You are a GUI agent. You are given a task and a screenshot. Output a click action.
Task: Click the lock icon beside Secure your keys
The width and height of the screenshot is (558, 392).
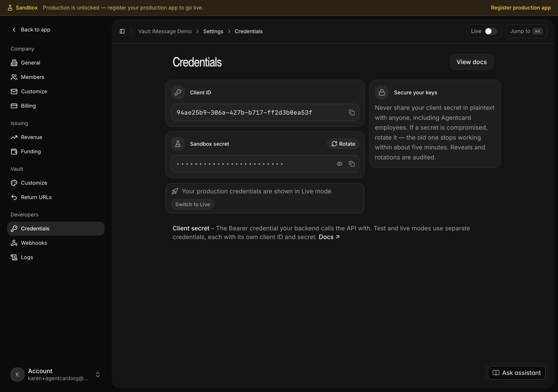[x=382, y=92]
